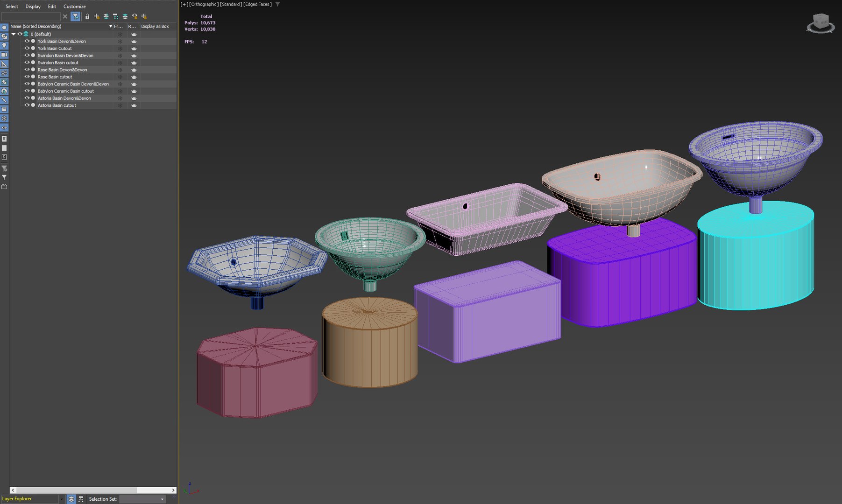Hide Rose Basin Devon&Devon object
Image resolution: width=842 pixels, height=504 pixels.
click(x=27, y=70)
